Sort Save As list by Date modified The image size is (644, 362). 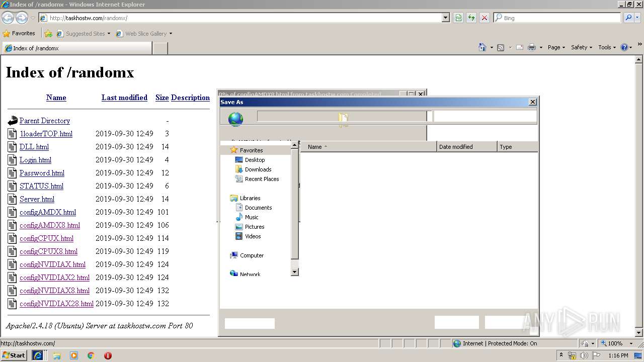(466, 147)
